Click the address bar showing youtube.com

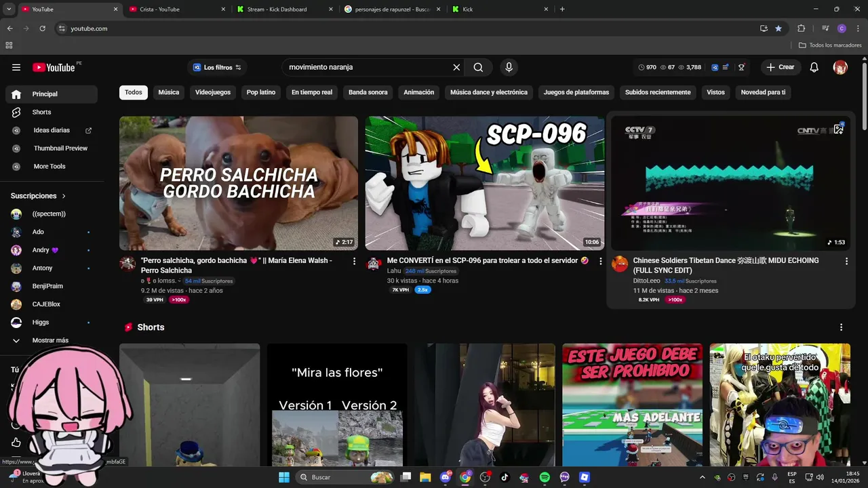tap(407, 28)
